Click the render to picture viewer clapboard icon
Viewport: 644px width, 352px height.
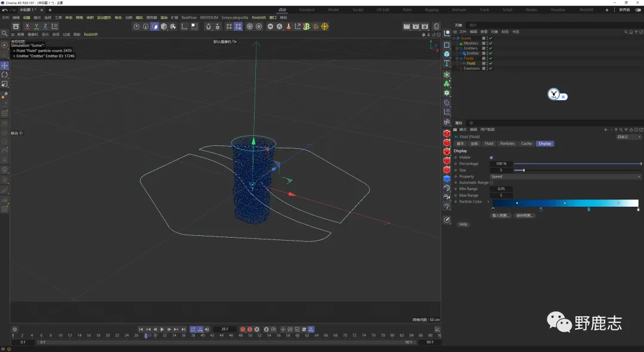click(x=415, y=26)
